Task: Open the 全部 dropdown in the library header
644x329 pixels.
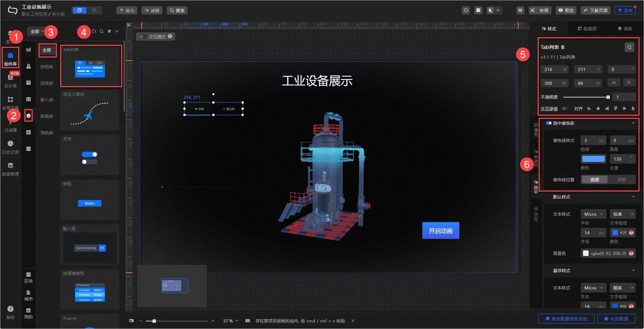Action: coord(36,31)
